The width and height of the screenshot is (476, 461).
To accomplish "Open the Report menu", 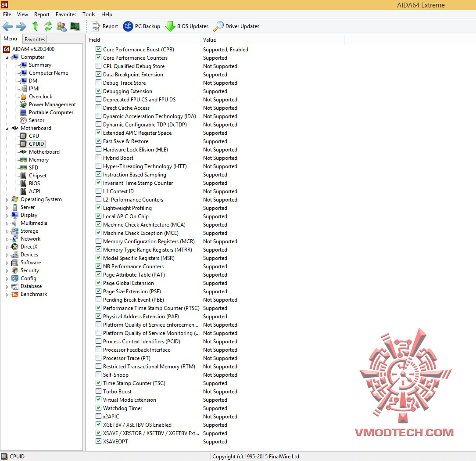I will pos(42,14).
